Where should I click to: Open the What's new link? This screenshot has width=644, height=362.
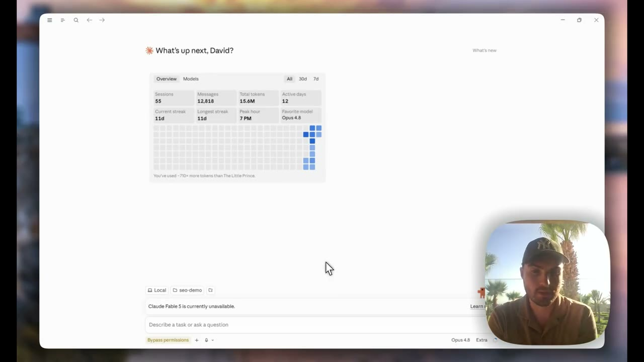(485, 50)
